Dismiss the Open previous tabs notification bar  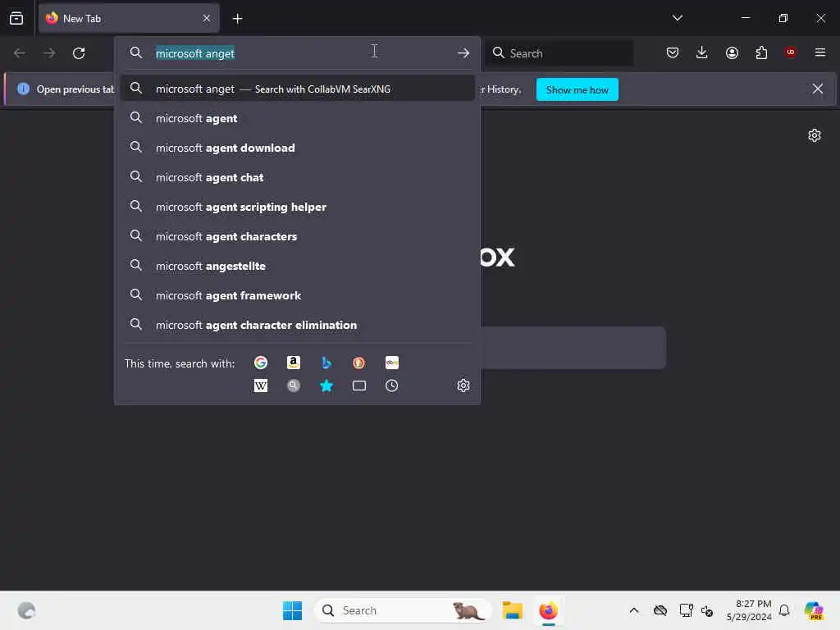coord(818,89)
